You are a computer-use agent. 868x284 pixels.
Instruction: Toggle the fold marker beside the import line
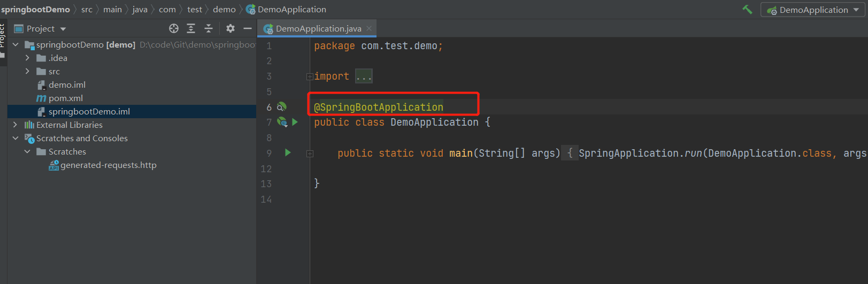[x=310, y=76]
